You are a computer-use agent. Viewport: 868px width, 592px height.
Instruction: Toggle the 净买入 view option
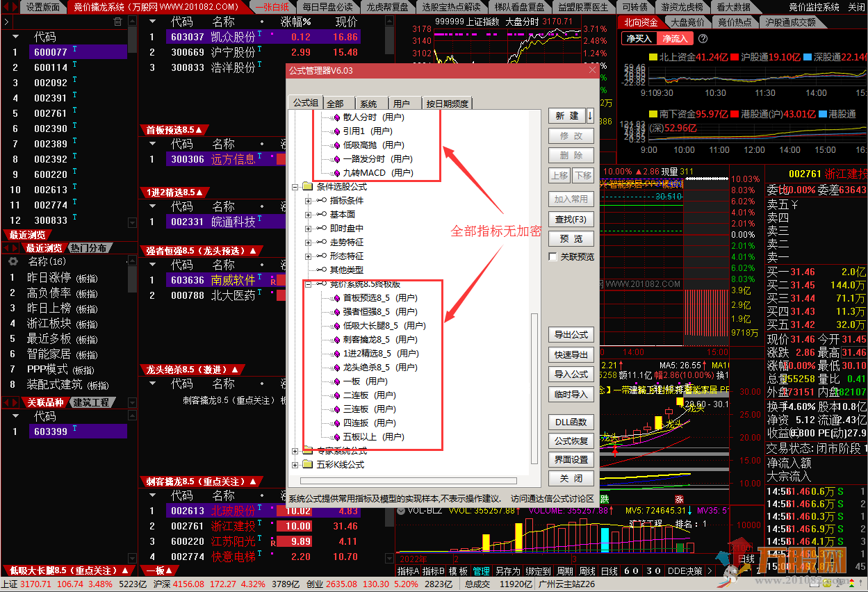[639, 39]
